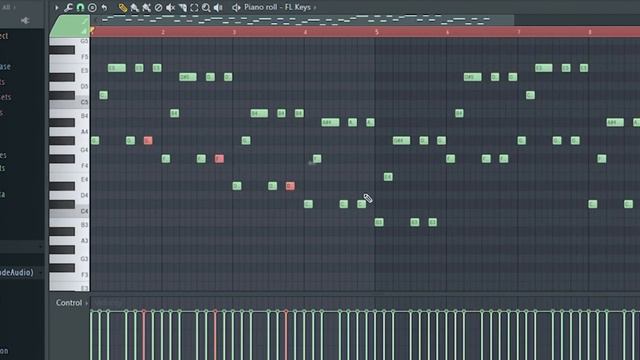Image resolution: width=640 pixels, height=360 pixels.
Task: Select the Paint brush tool
Action: tap(134, 7)
